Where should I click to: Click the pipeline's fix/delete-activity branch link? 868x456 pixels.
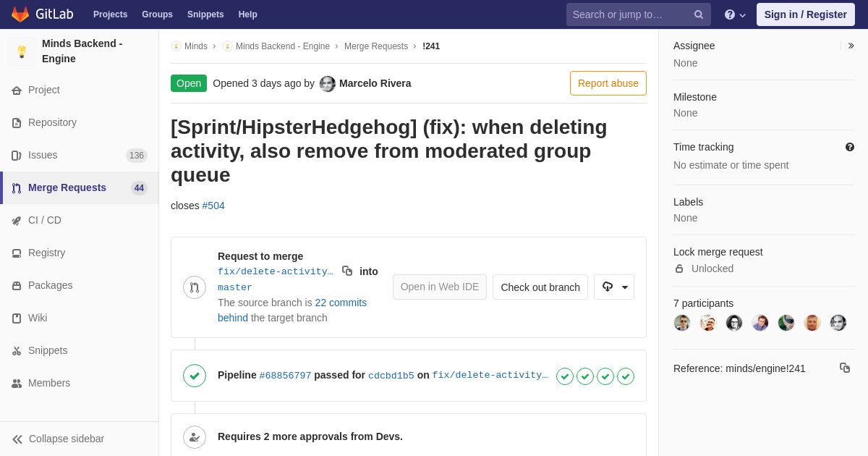click(490, 376)
